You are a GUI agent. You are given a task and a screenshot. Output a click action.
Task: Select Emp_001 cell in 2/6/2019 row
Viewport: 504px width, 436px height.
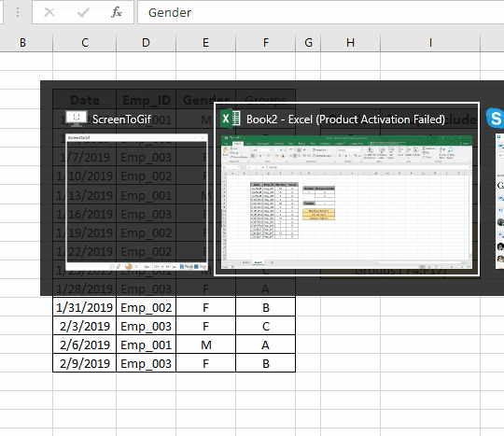tap(146, 345)
